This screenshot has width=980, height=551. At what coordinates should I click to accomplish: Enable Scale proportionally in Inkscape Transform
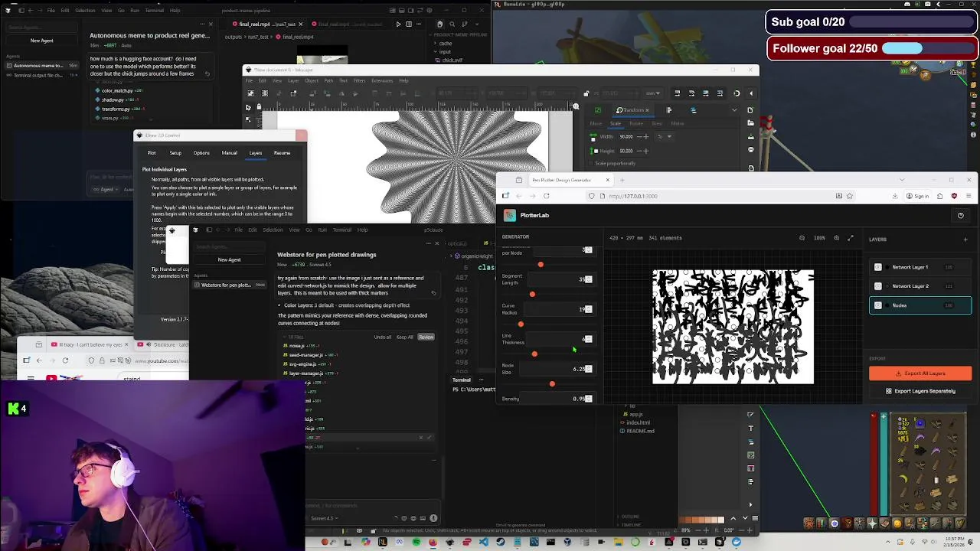point(591,163)
